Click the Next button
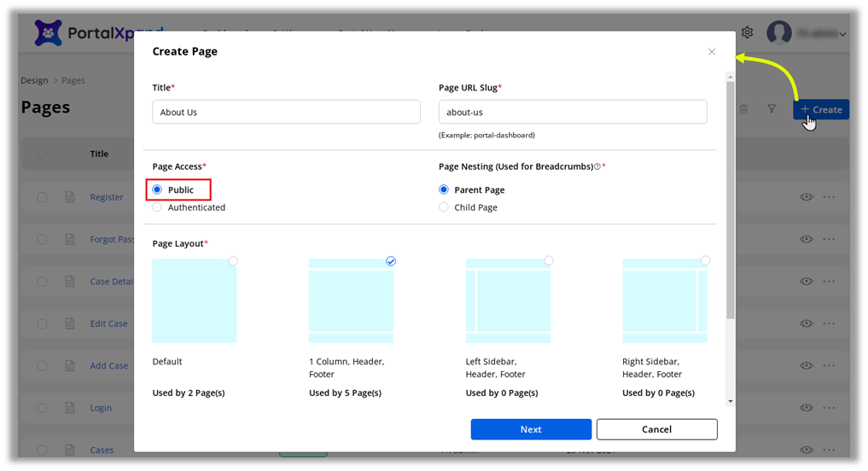Viewport: 868px width, 471px height. coord(531,429)
